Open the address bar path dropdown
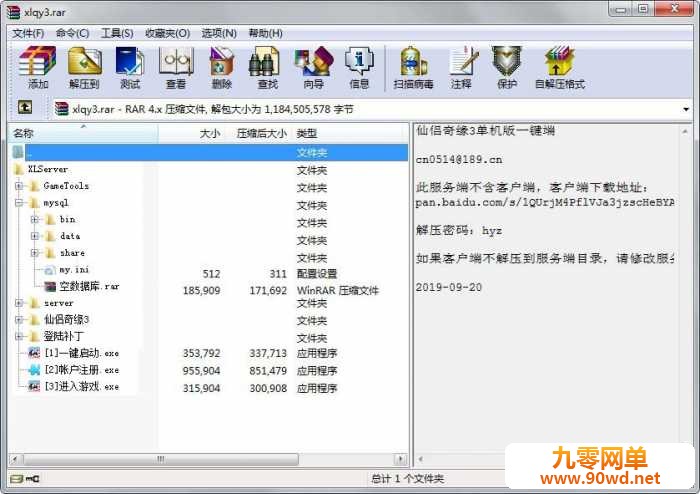This screenshot has height=494, width=700. coord(686,109)
